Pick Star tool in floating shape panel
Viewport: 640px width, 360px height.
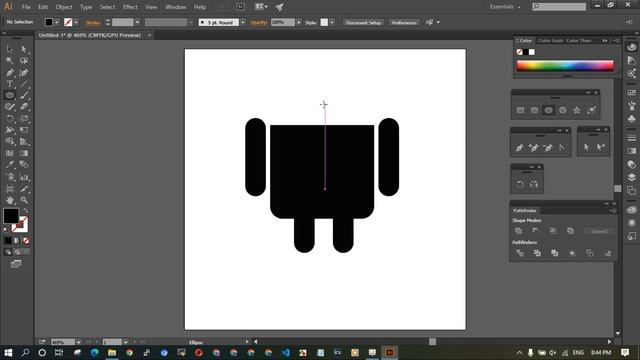(x=577, y=110)
